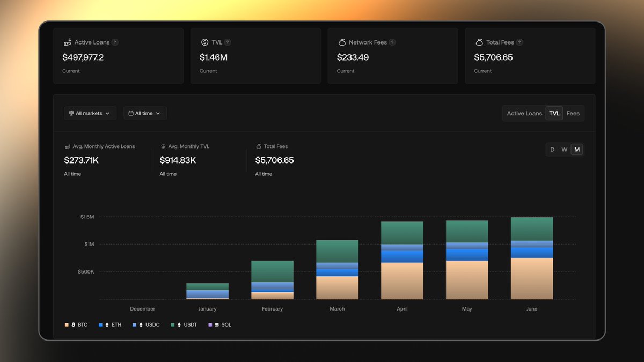Click the $273.71K average loans value
This screenshot has width=644, height=362.
(x=81, y=160)
